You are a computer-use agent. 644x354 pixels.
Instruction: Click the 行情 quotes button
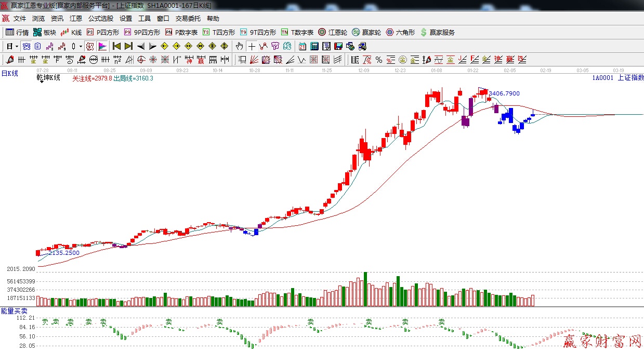point(17,32)
